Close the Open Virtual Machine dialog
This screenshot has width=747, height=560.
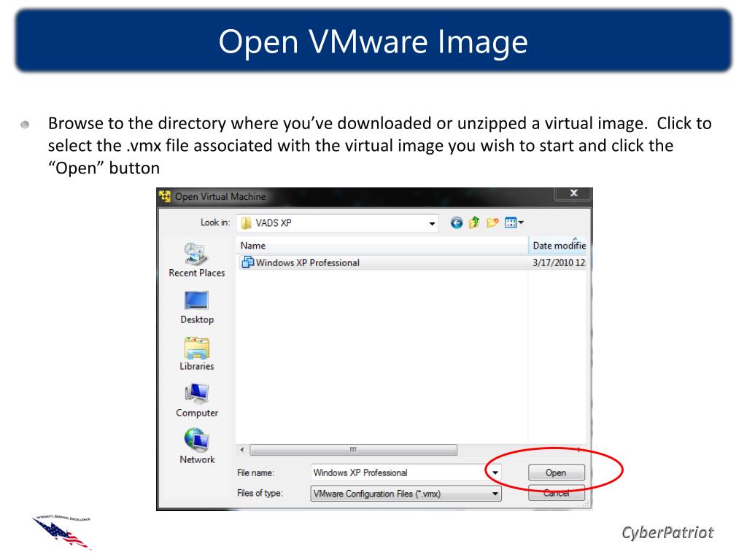tap(573, 192)
